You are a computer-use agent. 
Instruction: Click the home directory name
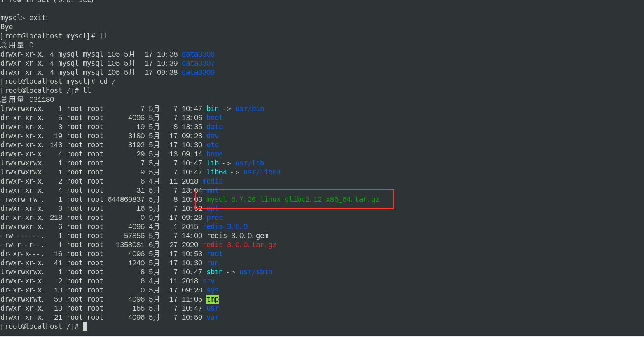pyautogui.click(x=215, y=154)
